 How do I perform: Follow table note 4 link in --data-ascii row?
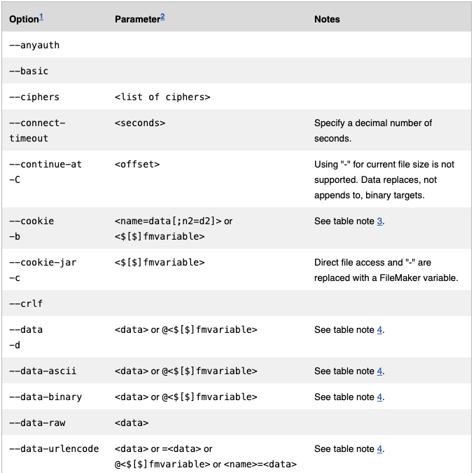pos(379,371)
